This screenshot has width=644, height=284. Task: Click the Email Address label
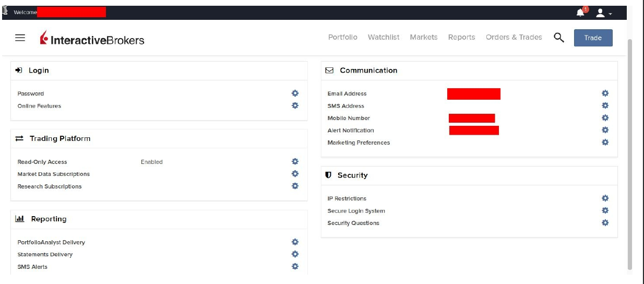click(x=347, y=93)
